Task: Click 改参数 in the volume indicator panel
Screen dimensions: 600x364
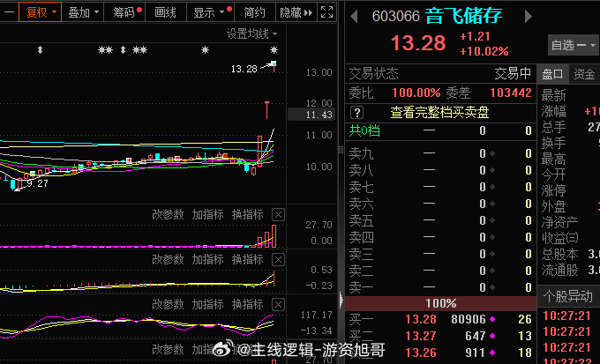Action: coord(168,214)
